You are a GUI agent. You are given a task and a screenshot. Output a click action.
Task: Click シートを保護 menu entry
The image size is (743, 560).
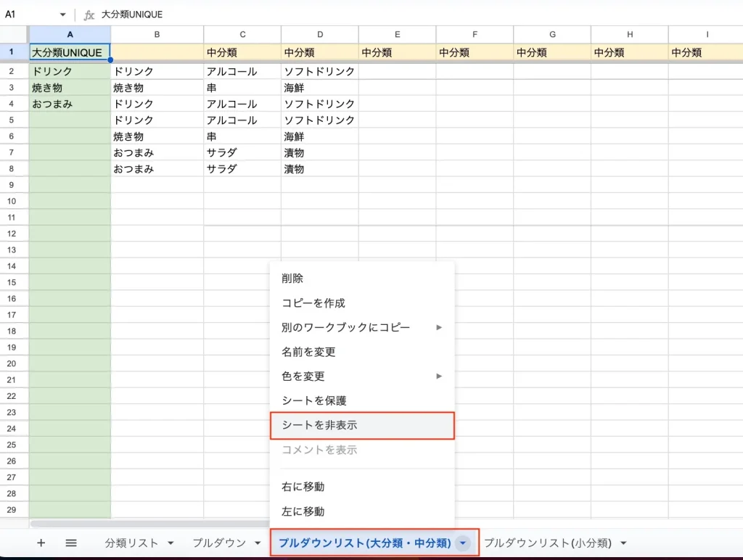click(313, 400)
